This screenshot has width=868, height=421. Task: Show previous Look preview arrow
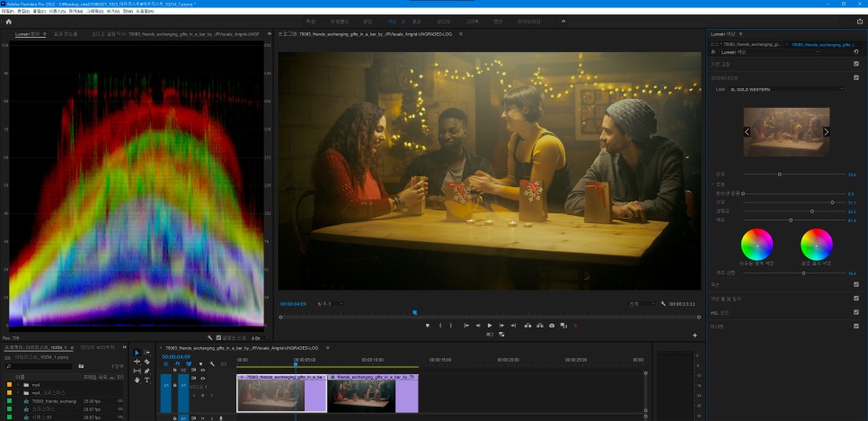click(747, 132)
